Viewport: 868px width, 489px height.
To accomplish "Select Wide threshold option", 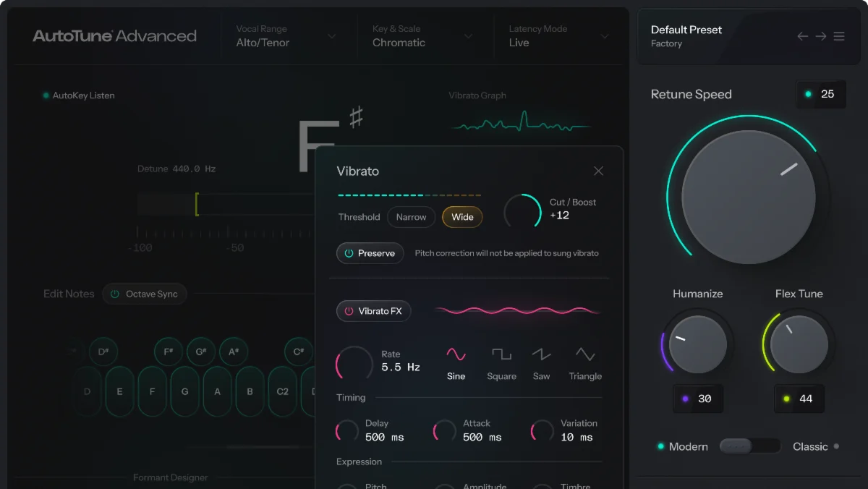I will pyautogui.click(x=462, y=217).
